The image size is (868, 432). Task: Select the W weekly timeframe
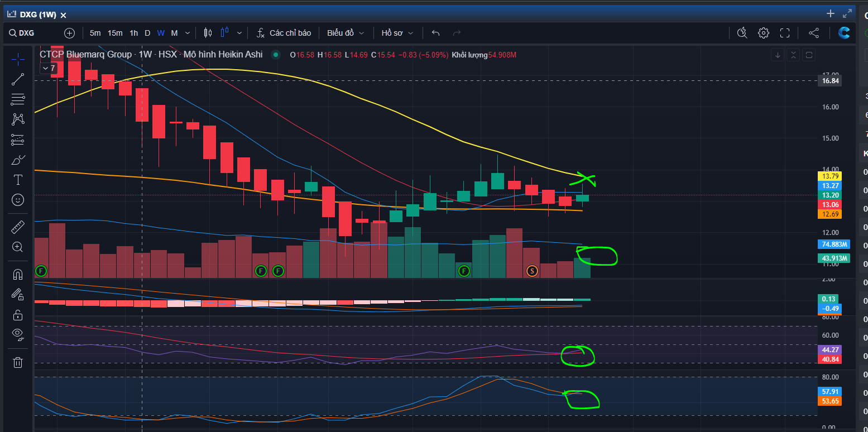click(x=161, y=33)
